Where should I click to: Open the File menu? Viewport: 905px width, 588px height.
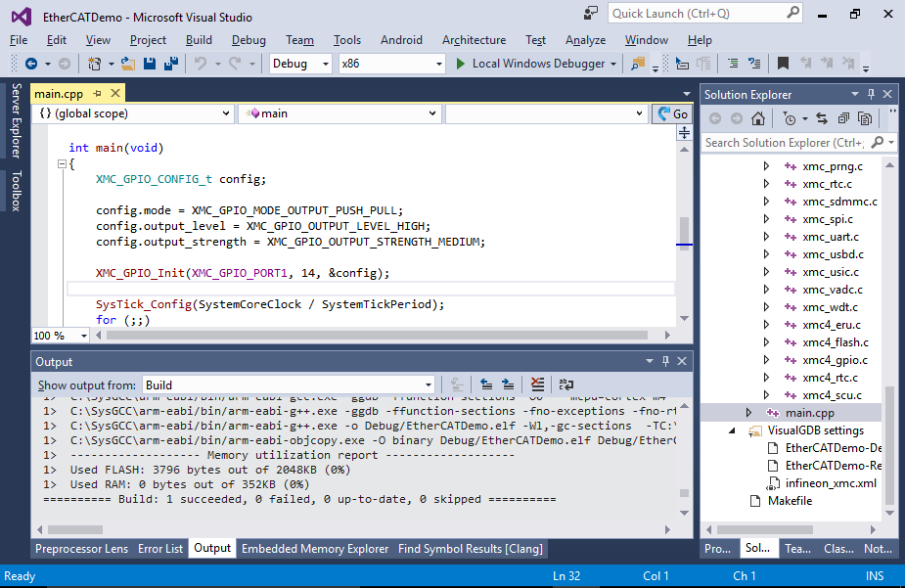[19, 40]
